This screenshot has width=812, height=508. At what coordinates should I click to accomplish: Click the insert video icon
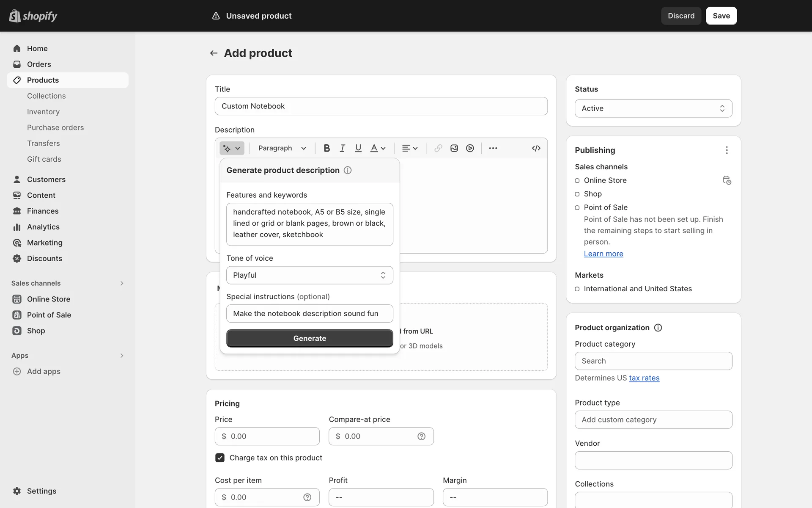470,148
